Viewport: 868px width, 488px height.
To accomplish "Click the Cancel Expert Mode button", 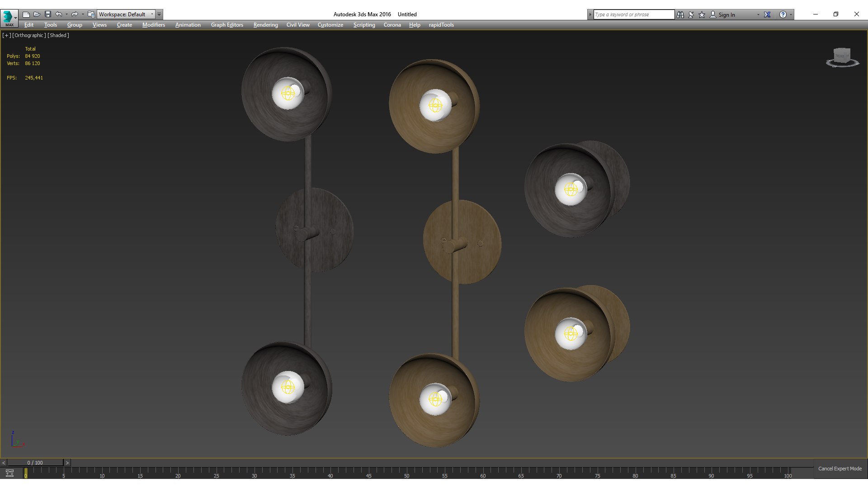I will click(840, 469).
